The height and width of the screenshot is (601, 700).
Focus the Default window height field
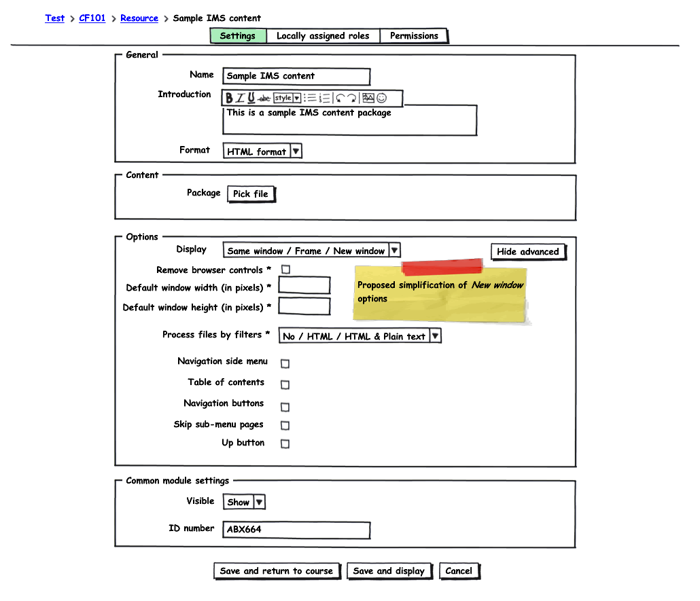[x=304, y=306]
